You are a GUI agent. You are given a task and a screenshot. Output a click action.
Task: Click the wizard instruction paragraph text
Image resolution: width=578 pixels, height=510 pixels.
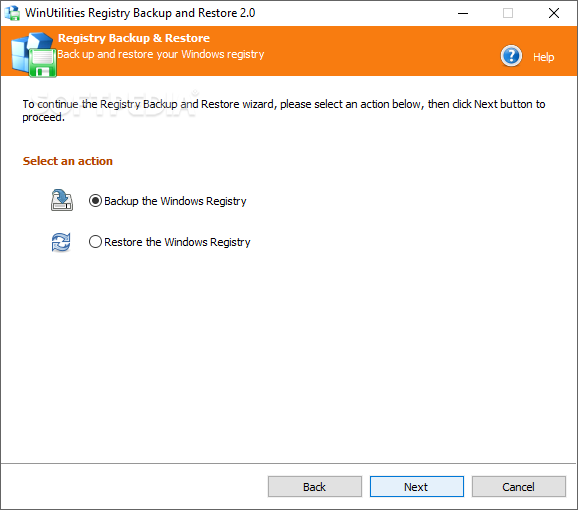283,110
